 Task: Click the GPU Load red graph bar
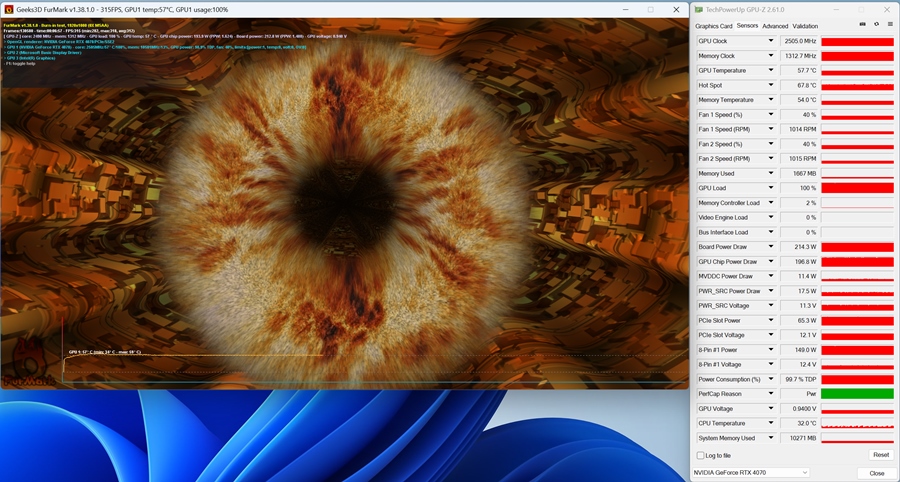pyautogui.click(x=858, y=188)
